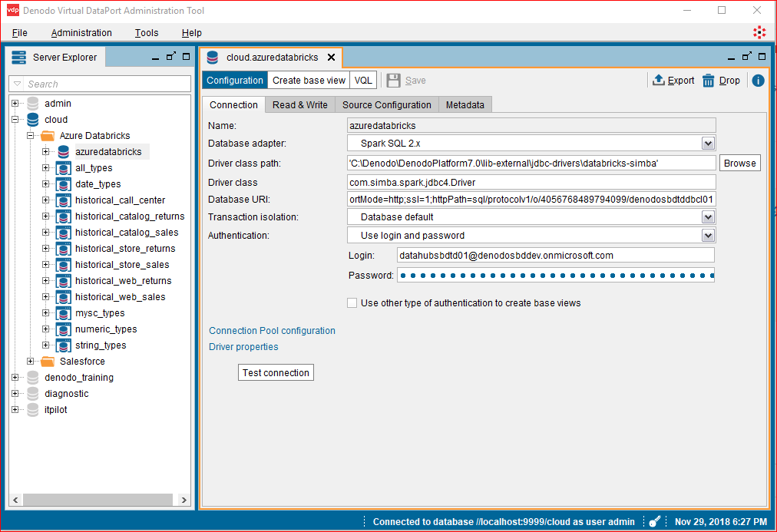This screenshot has height=532, width=777.
Task: Detach the cloud.azuredatabricks editor panel
Action: [x=747, y=57]
